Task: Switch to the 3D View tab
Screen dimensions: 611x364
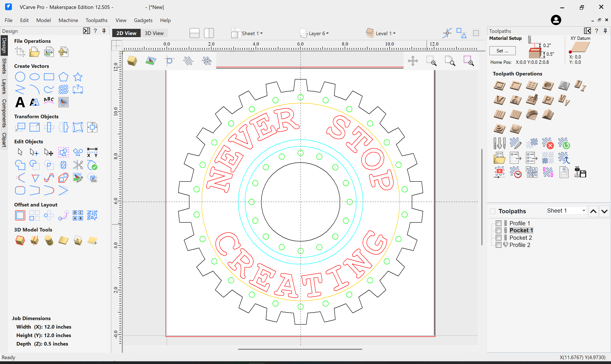Action: (x=154, y=33)
